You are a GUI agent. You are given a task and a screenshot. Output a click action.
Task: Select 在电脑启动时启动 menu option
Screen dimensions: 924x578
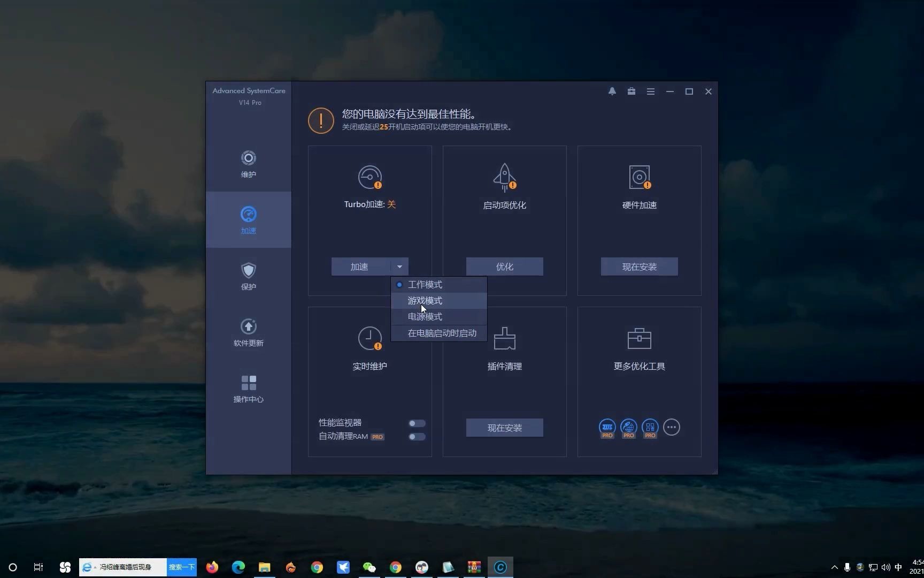coord(439,333)
